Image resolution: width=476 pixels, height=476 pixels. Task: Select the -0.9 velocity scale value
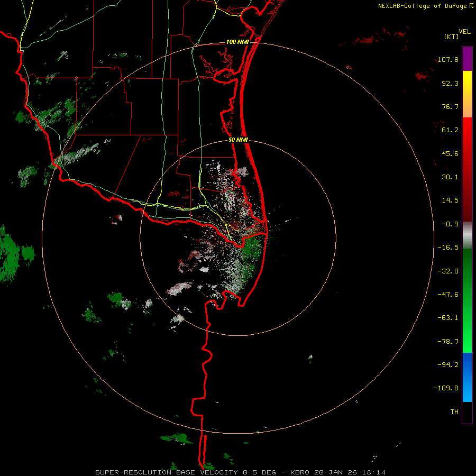pyautogui.click(x=450, y=224)
